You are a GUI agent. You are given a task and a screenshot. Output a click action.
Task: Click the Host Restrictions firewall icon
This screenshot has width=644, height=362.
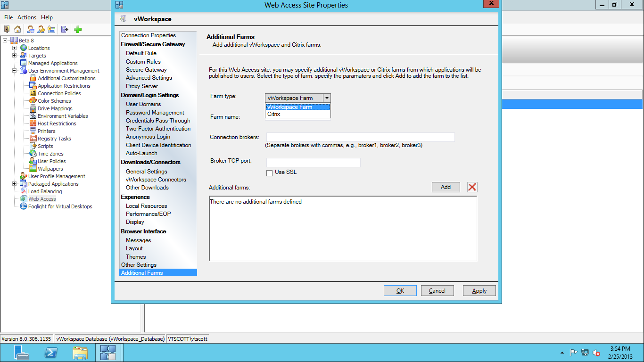[33, 123]
